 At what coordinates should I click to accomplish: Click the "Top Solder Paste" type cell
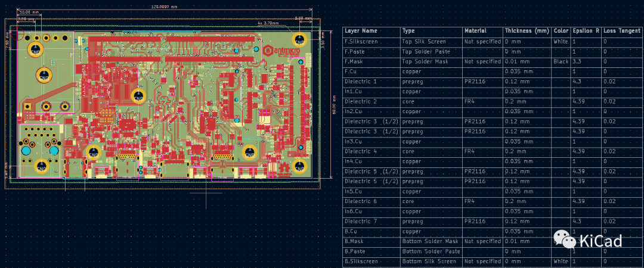click(432, 52)
